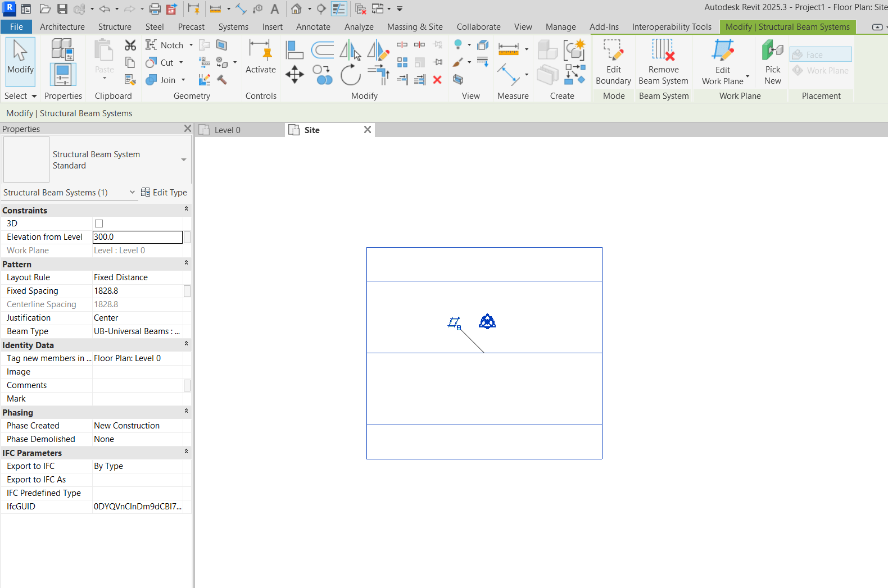This screenshot has height=588, width=888.
Task: Switch to the Architecture ribbon tab
Action: tap(62, 27)
